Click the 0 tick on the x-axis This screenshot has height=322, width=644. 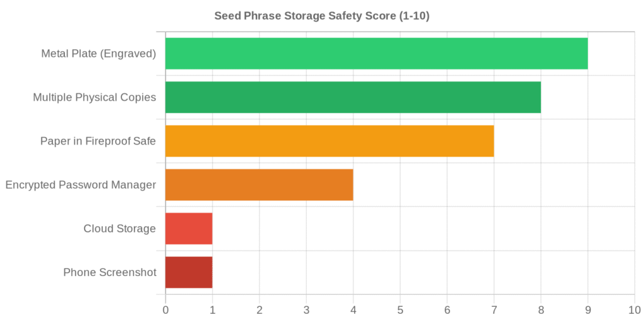tap(165, 309)
